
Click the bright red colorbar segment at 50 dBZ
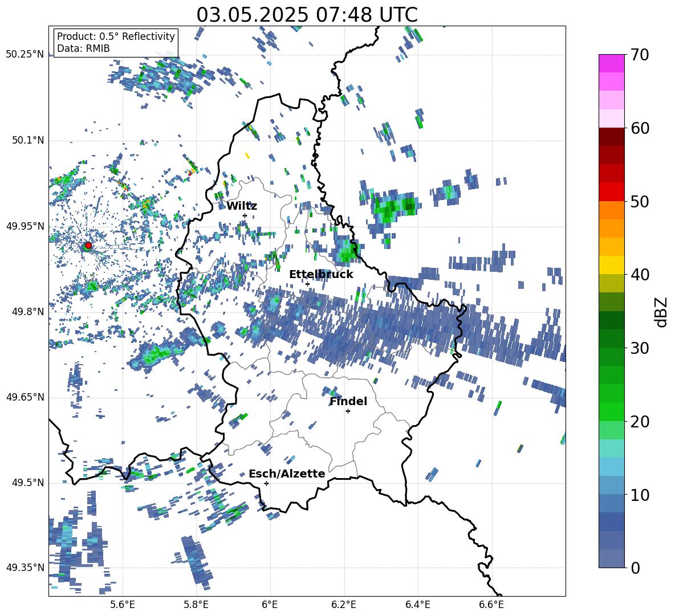click(611, 192)
